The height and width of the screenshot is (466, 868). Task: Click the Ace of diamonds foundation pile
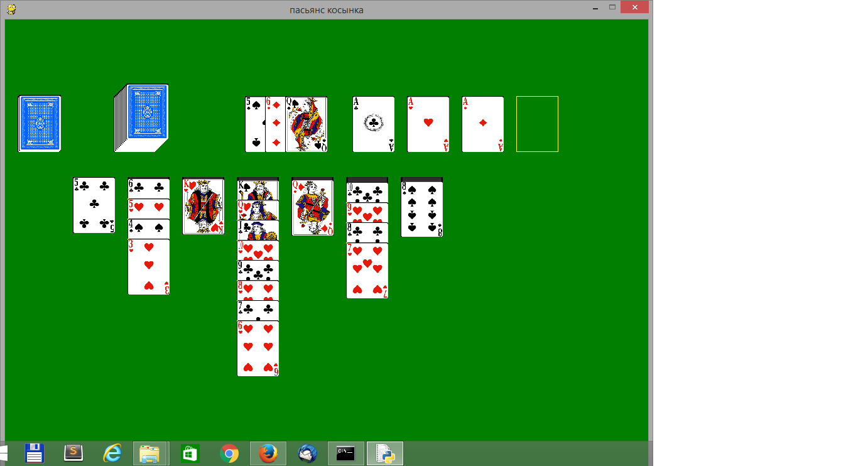click(482, 124)
